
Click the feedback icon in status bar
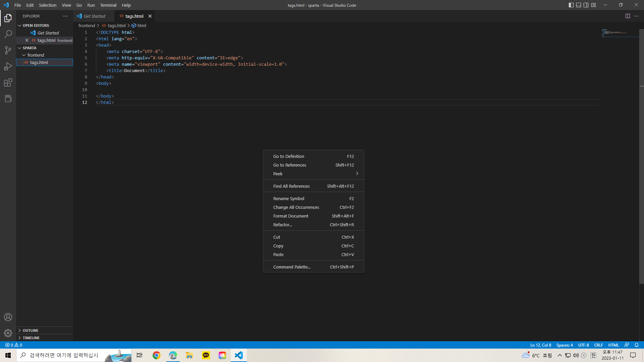pyautogui.click(x=627, y=345)
